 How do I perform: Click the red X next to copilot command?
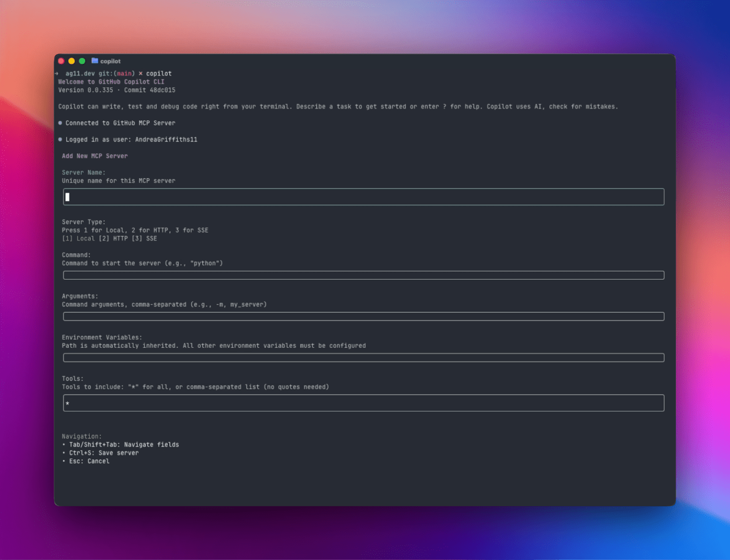(x=140, y=73)
